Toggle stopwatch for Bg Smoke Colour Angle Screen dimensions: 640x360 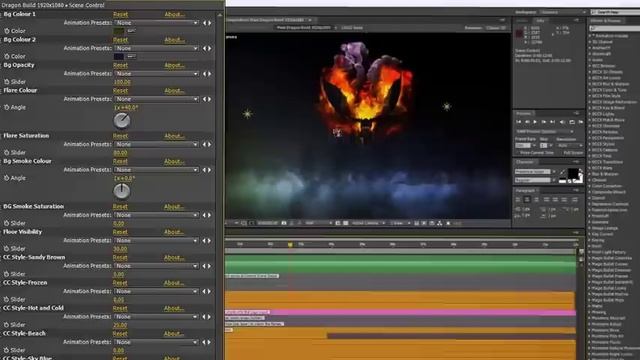tap(7, 178)
